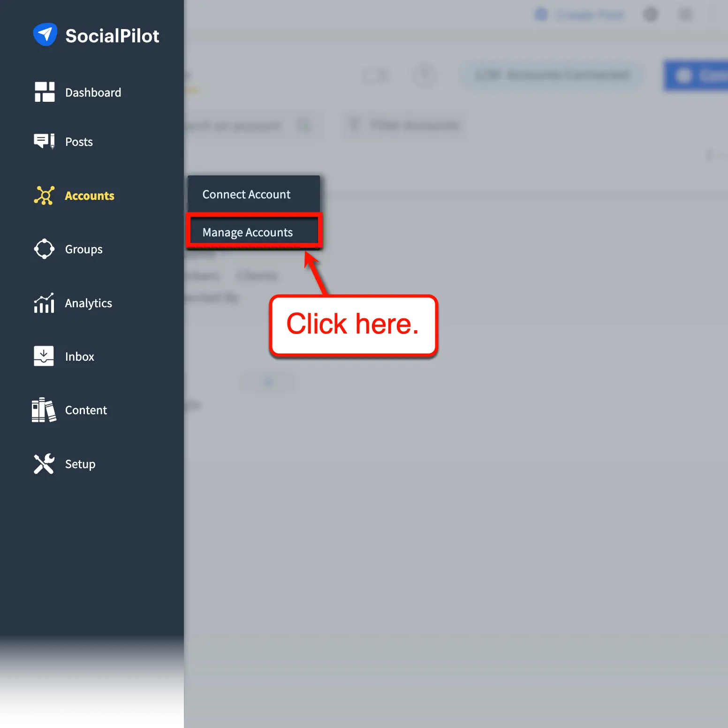The width and height of the screenshot is (728, 728).
Task: Click the SocialPilot paper plane logo
Action: 45,34
